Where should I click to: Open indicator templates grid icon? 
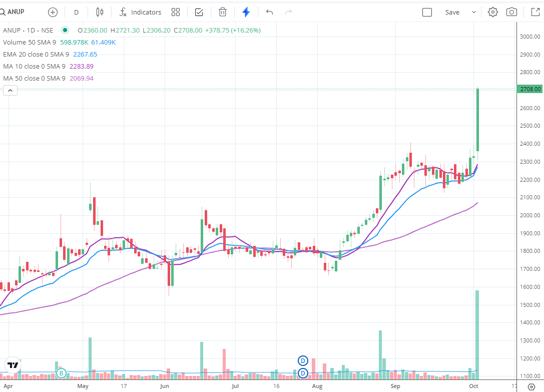(x=175, y=12)
